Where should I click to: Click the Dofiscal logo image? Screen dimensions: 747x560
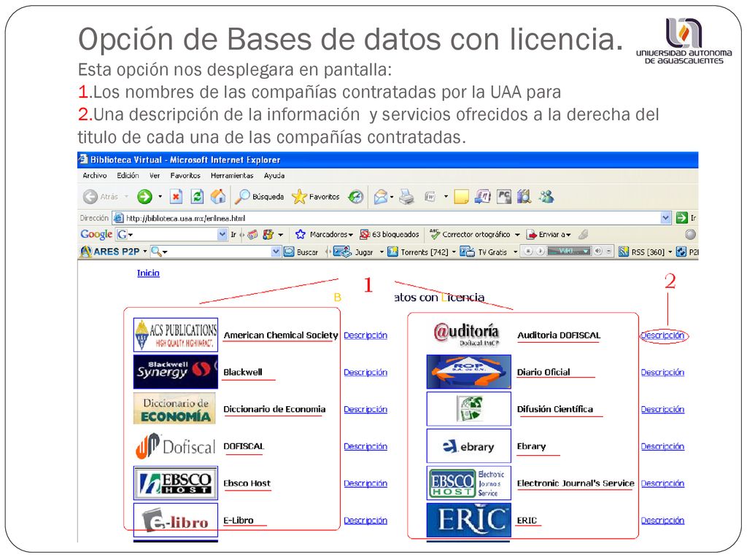click(x=175, y=446)
